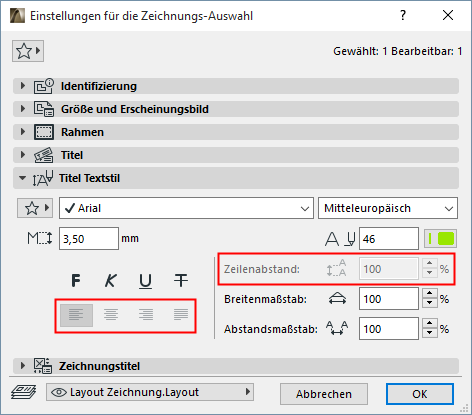
Task: Open the Layout Zeichnung.Layout layer dropdown
Action: point(150,392)
